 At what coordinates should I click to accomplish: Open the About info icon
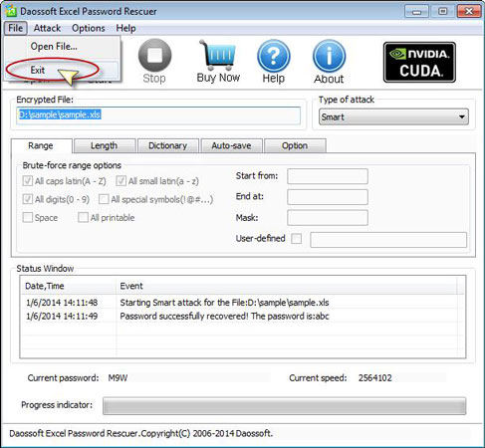[329, 56]
